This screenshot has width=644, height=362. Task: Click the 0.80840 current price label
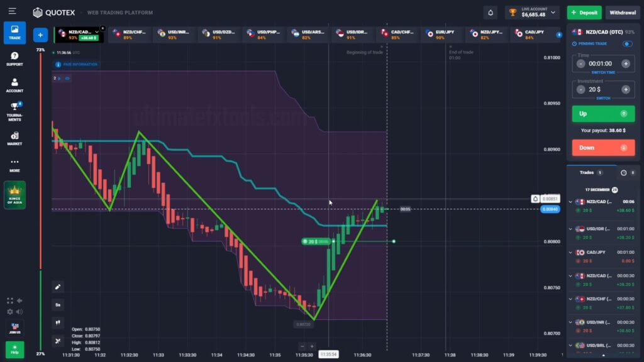tap(550, 209)
